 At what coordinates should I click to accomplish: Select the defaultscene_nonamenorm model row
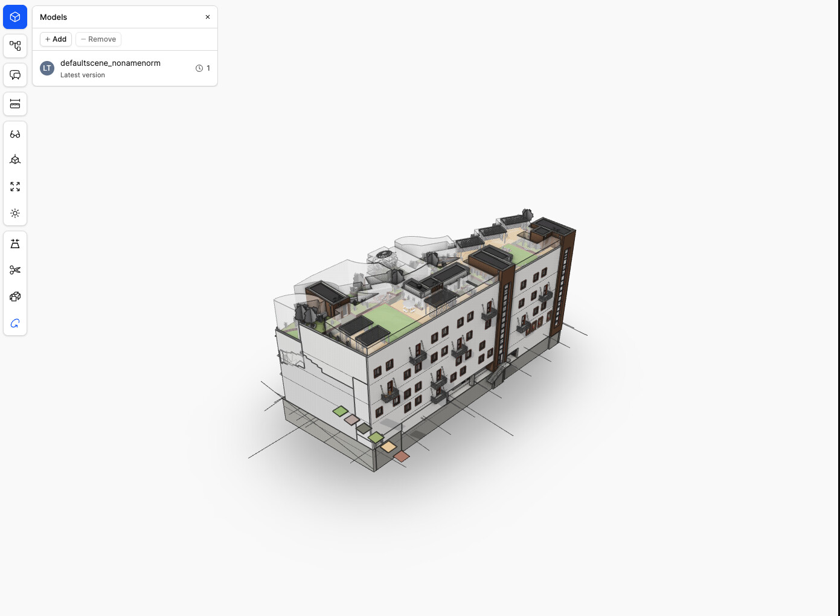tap(125, 68)
